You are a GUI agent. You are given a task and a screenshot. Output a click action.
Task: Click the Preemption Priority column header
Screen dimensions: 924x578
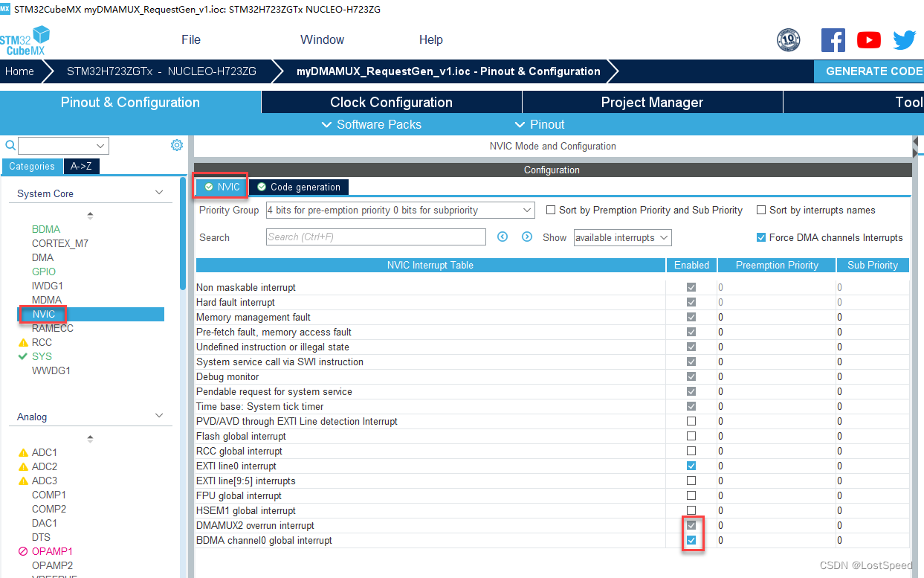(x=777, y=265)
